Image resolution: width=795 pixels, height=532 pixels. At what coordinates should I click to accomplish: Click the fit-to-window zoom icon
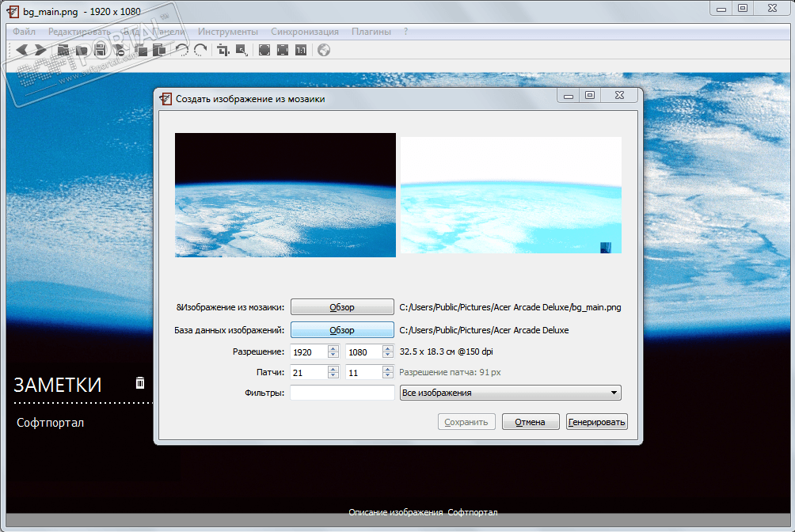pyautogui.click(x=283, y=50)
